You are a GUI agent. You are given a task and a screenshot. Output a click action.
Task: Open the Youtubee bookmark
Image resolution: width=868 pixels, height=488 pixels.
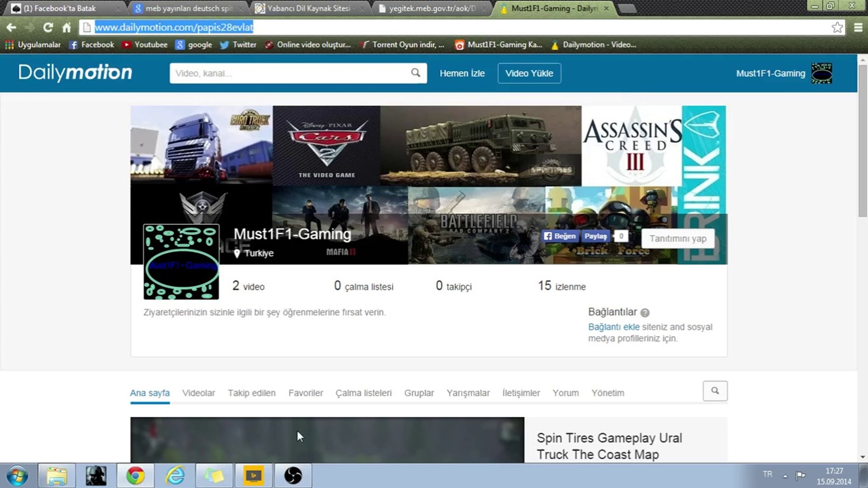tap(145, 45)
